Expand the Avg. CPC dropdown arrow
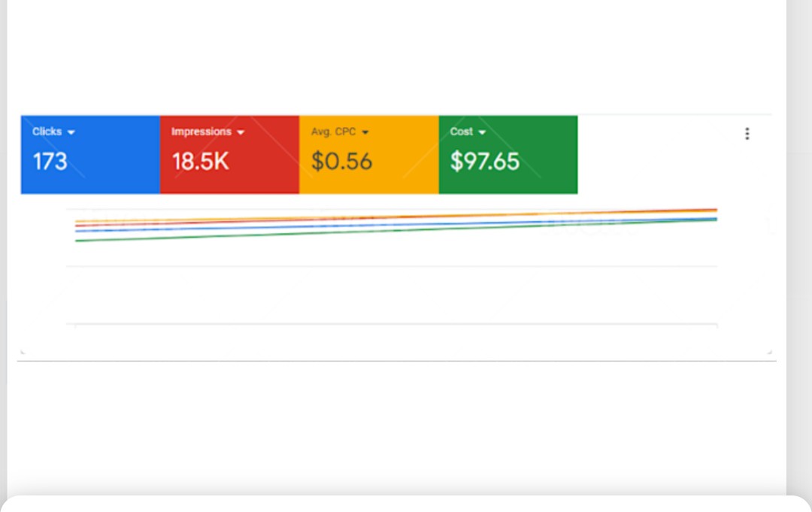The width and height of the screenshot is (812, 512). tap(365, 132)
